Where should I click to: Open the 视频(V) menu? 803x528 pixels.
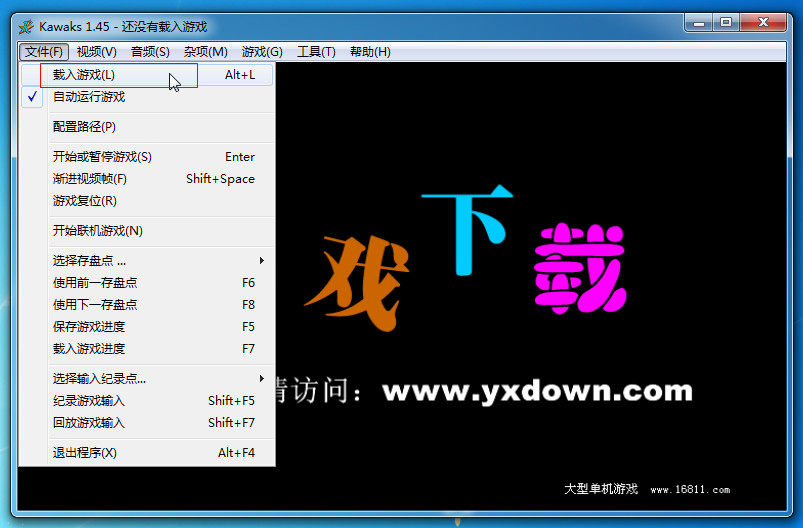tap(97, 52)
